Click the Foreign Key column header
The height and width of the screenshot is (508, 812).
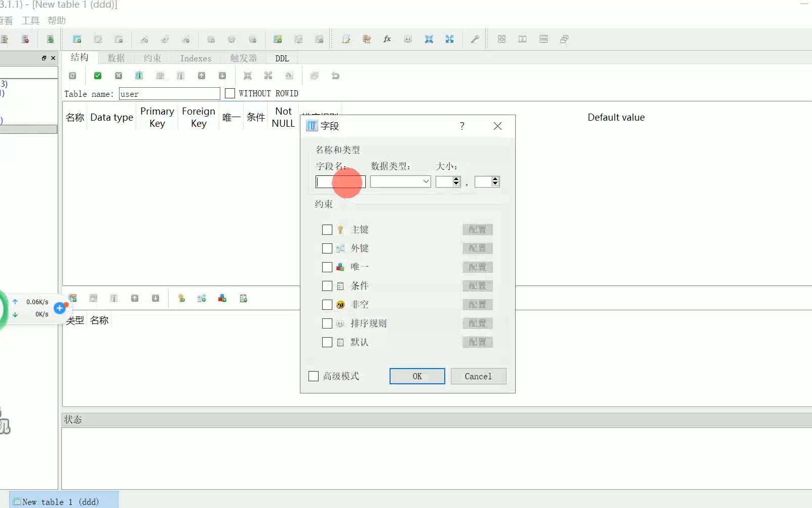coord(199,117)
